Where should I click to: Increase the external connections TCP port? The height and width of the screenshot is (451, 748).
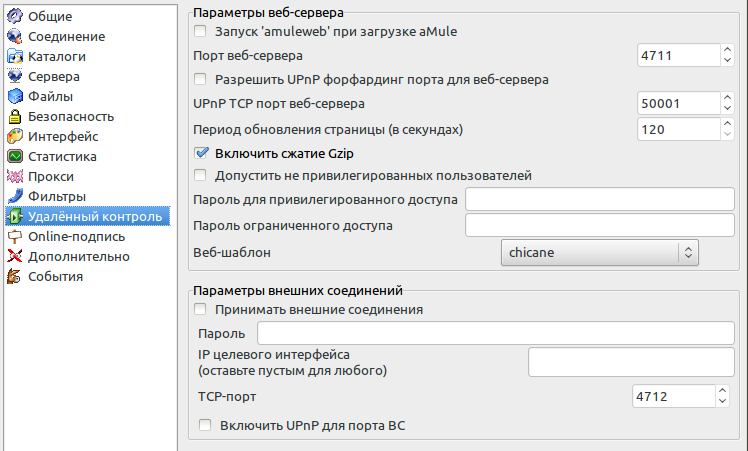tap(722, 390)
